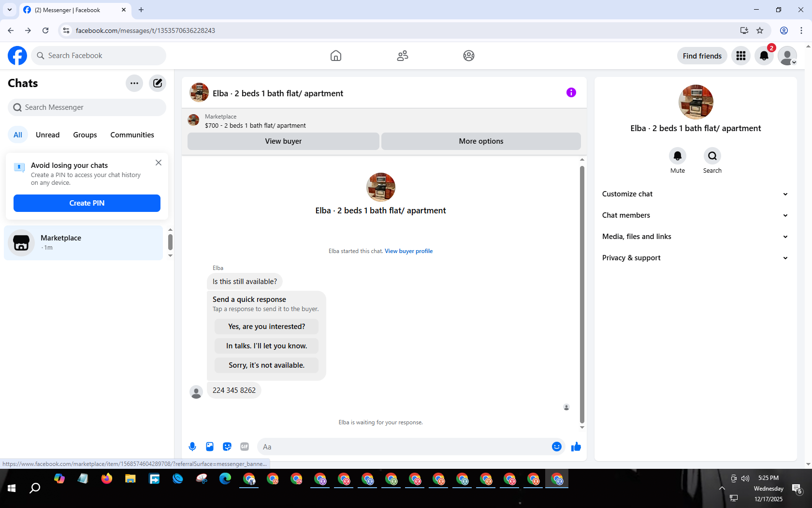The width and height of the screenshot is (812, 508).
Task: Send 'Sorry, it's not available.' response
Action: (x=267, y=365)
